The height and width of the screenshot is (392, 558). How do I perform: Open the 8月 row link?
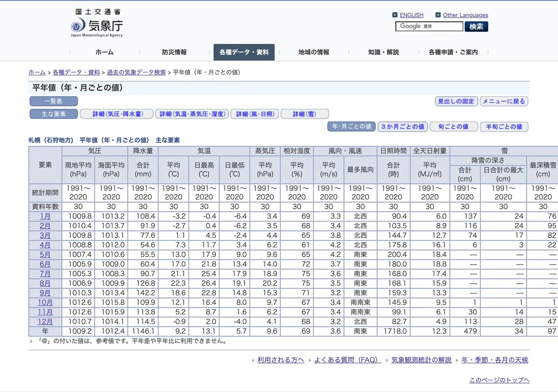[x=45, y=283]
